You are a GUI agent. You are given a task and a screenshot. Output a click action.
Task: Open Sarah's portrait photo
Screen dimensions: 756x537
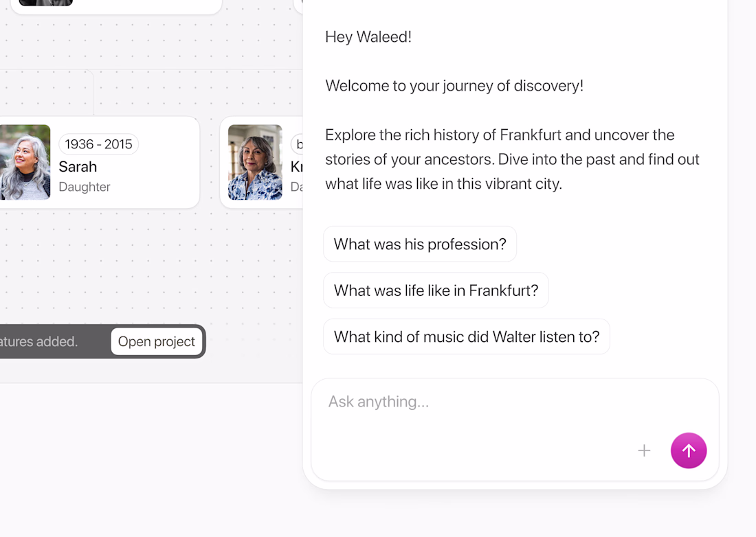[25, 162]
